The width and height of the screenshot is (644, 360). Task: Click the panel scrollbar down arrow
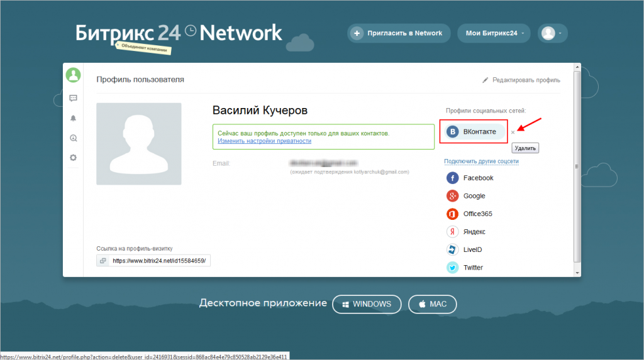(577, 273)
